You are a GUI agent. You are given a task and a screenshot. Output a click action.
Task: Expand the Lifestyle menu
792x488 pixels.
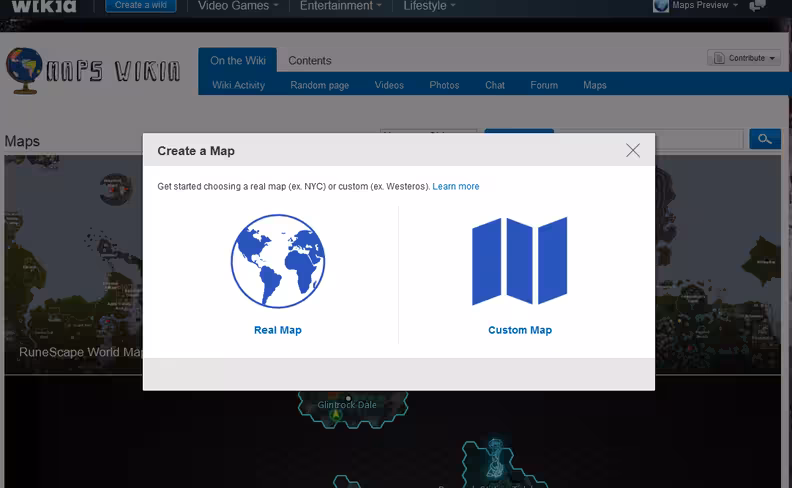429,6
